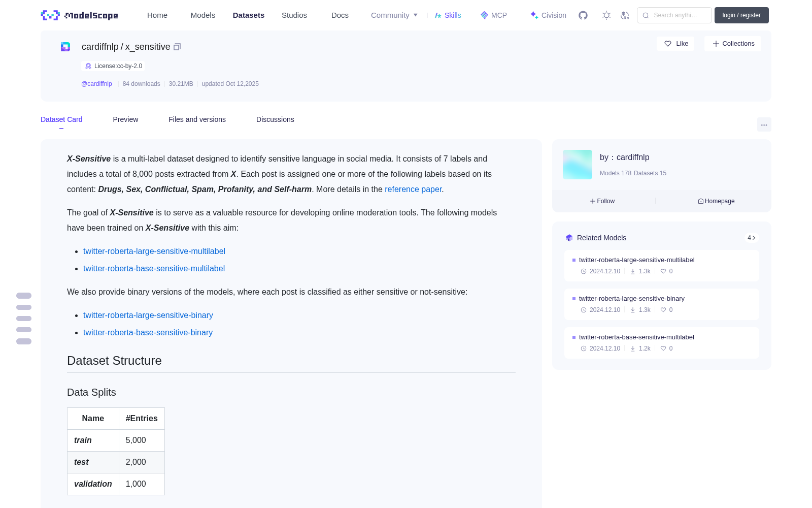Open twitter-roberta-base-sensitive-binary link in card text
The height and width of the screenshot is (508, 812).
(x=148, y=332)
